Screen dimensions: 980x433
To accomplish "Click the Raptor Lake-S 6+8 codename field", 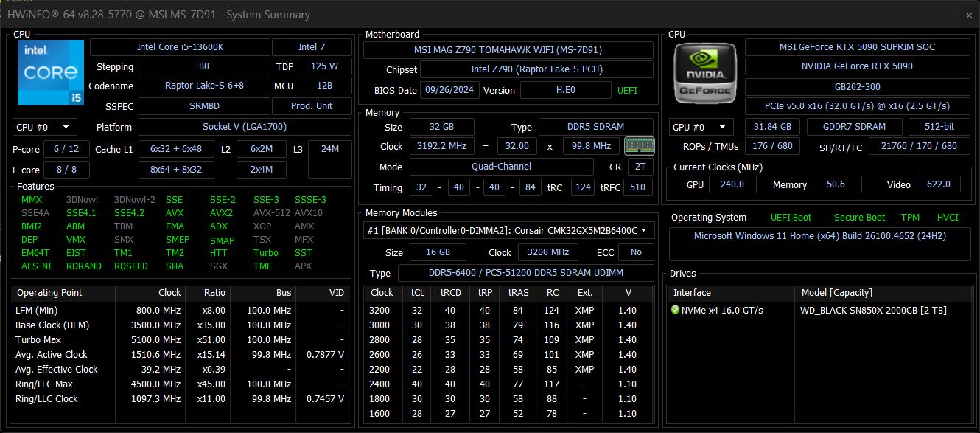I will coord(203,86).
